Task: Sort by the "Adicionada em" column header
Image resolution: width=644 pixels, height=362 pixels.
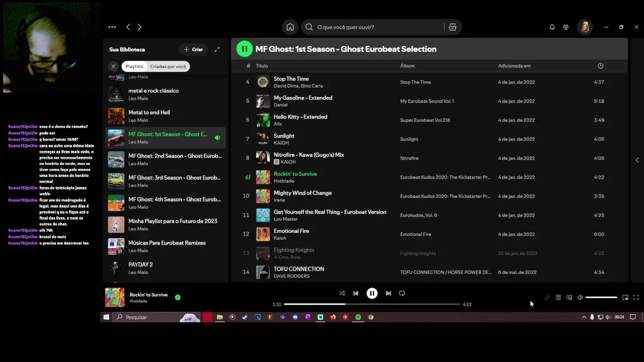Action: coord(514,66)
